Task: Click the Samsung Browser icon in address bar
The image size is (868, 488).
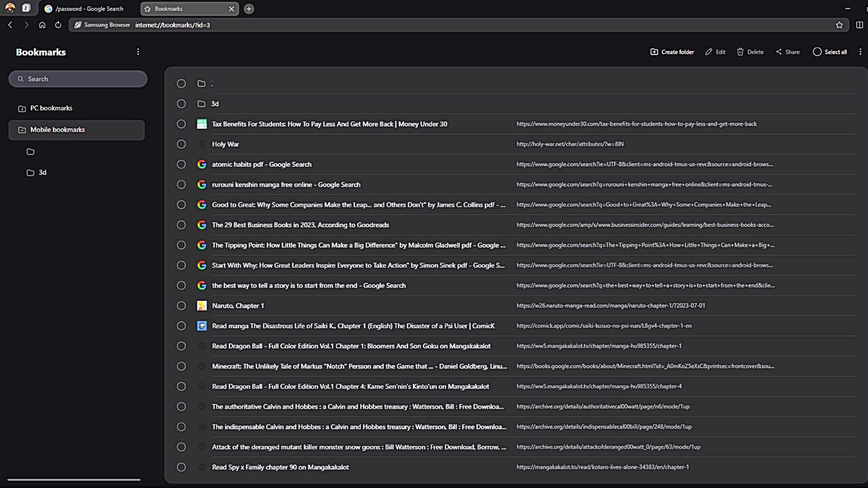Action: 78,25
